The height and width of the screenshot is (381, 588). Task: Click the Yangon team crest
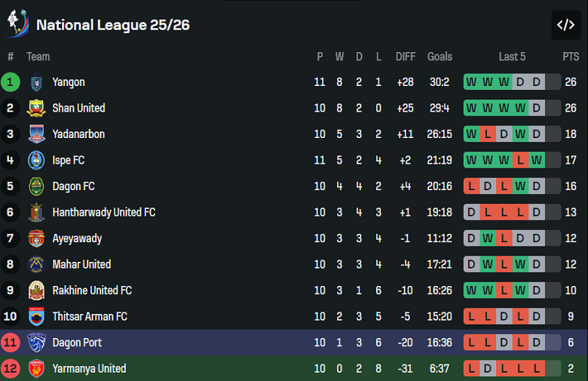pos(36,82)
